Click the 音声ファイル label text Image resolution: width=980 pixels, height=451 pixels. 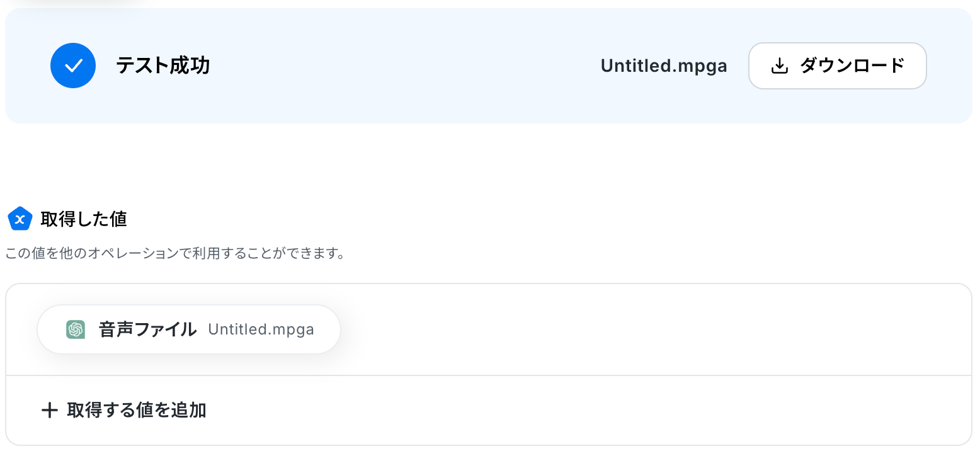[147, 329]
